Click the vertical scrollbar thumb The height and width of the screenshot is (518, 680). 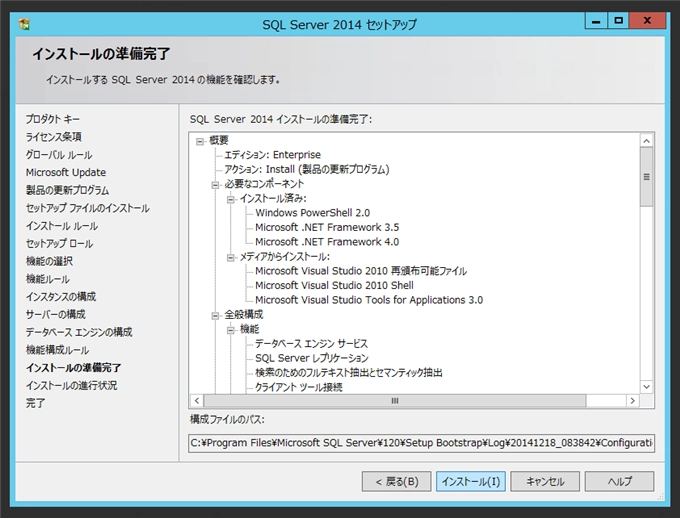coord(647,177)
